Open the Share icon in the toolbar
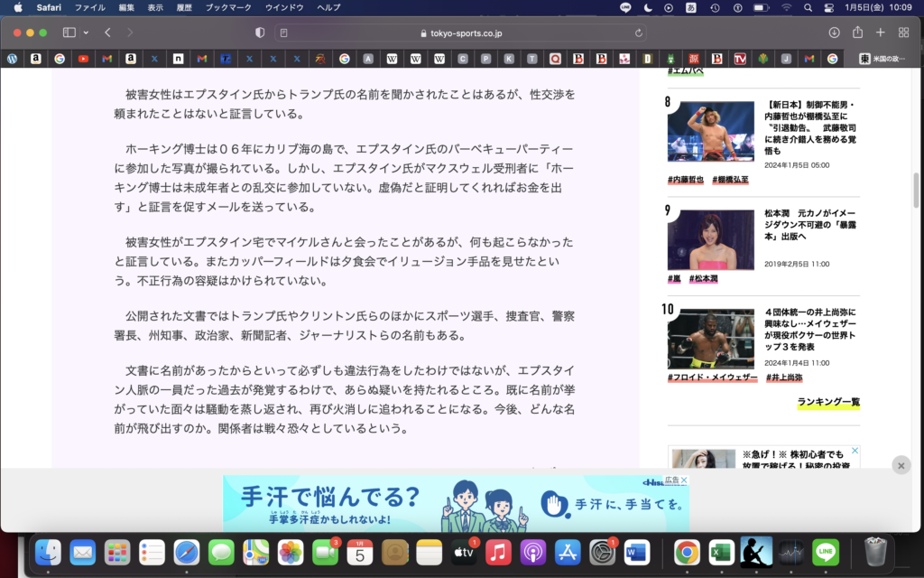 pos(857,33)
